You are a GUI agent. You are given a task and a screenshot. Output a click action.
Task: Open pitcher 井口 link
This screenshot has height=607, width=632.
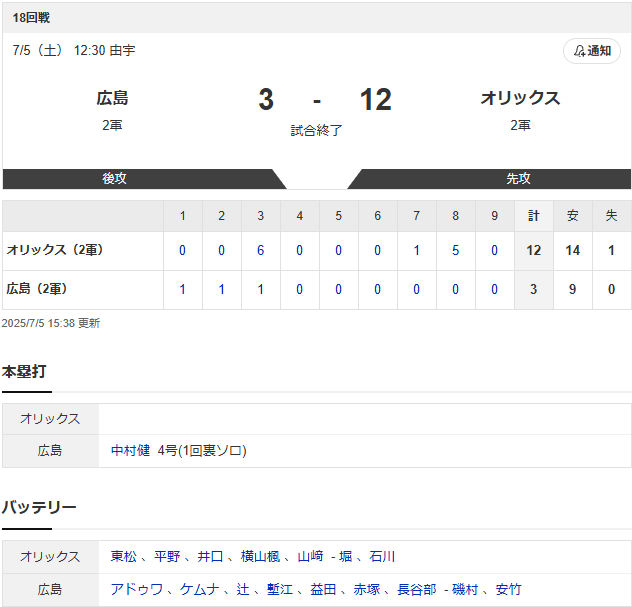pos(210,556)
